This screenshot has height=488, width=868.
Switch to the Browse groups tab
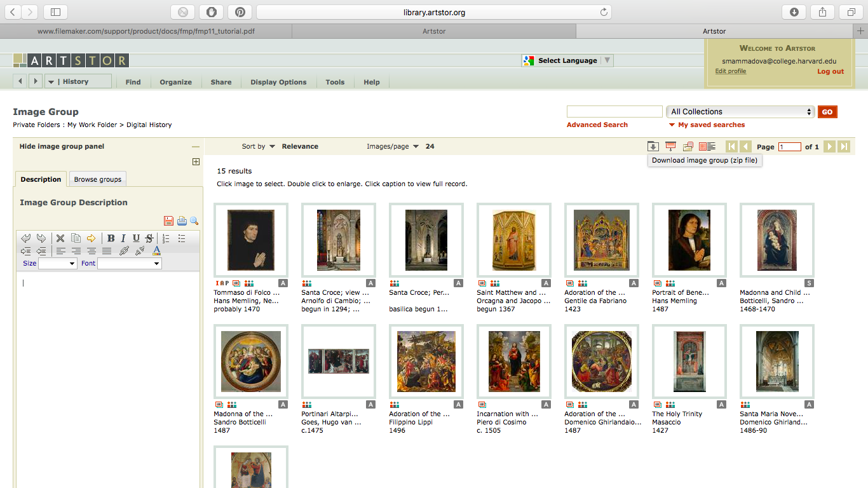pos(97,179)
